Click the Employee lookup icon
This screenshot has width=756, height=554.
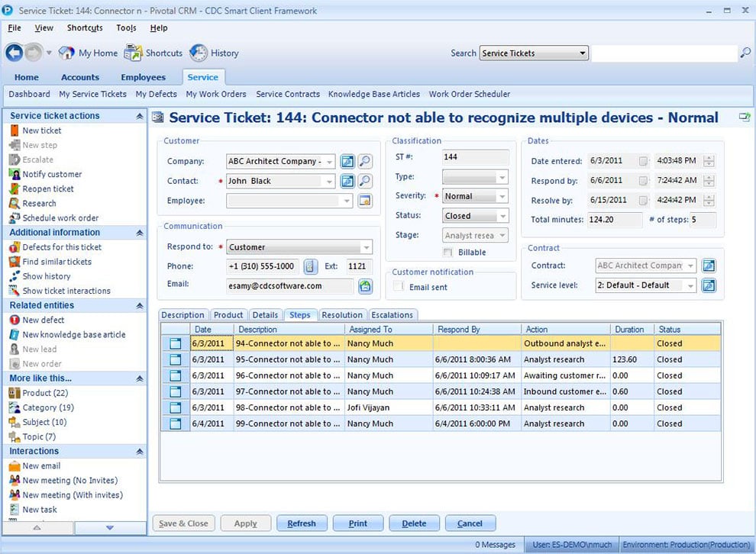point(365,201)
